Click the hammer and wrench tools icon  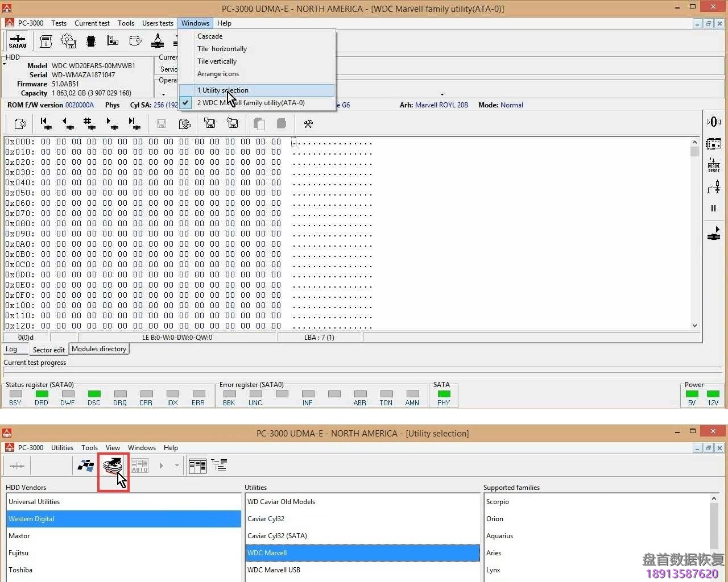coord(308,124)
